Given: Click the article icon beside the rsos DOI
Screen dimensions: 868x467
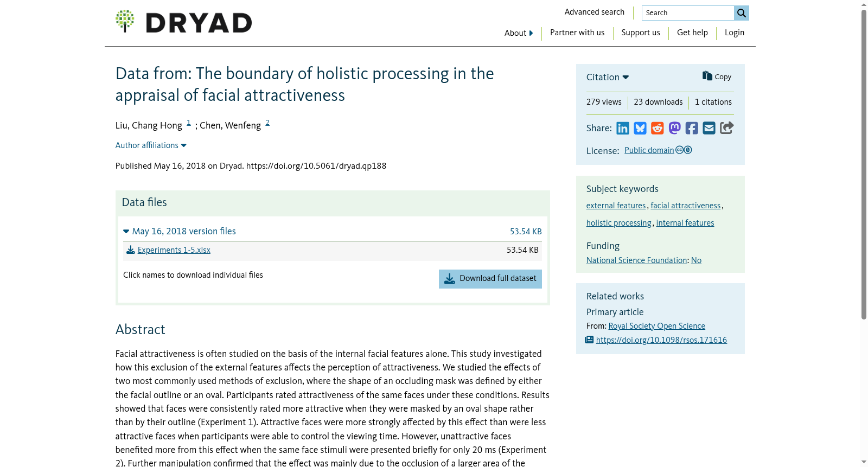Looking at the screenshot, I should click(x=590, y=340).
